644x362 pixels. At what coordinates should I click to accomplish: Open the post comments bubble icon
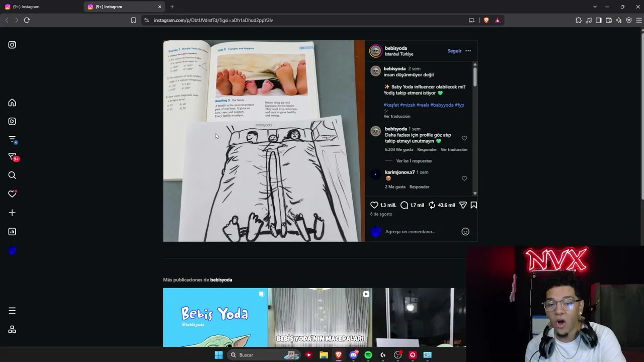405,205
